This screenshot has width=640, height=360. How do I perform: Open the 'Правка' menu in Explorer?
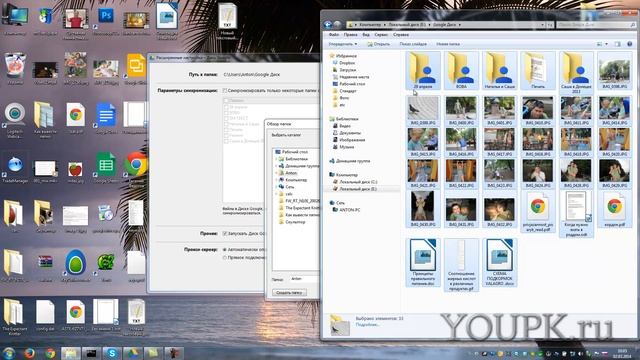[x=350, y=35]
